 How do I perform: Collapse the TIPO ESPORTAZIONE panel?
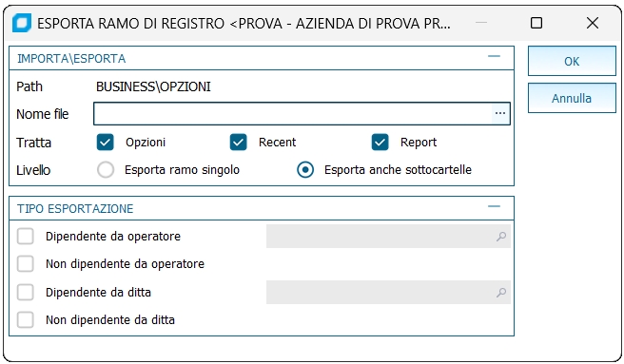494,206
